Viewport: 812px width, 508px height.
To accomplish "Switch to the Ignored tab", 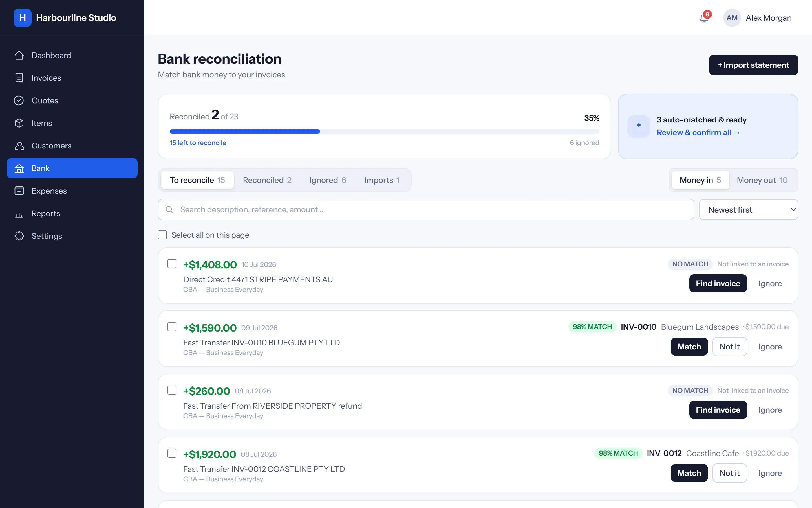I will click(x=328, y=180).
